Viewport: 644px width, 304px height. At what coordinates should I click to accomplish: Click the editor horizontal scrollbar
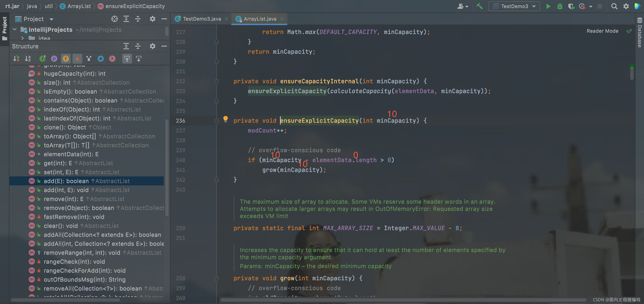point(403,300)
